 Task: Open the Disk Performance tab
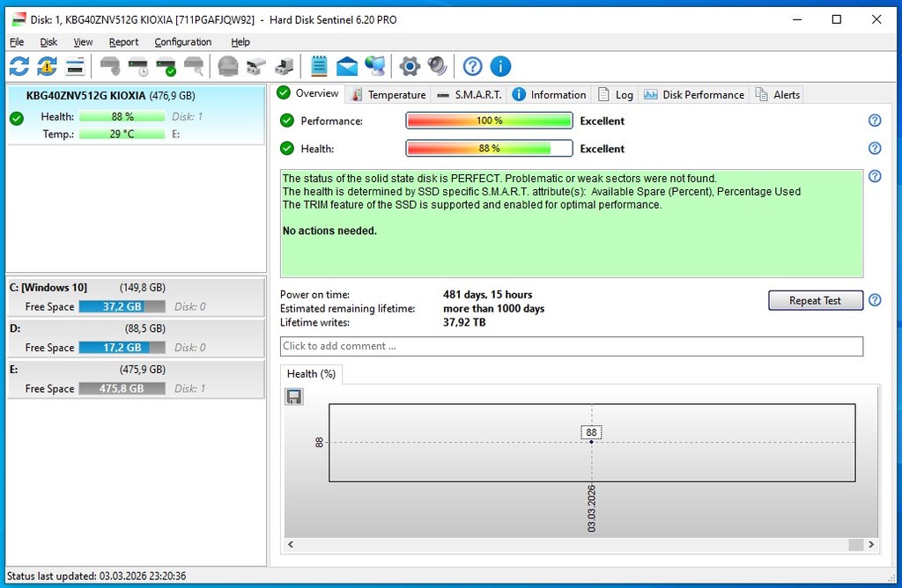(694, 94)
